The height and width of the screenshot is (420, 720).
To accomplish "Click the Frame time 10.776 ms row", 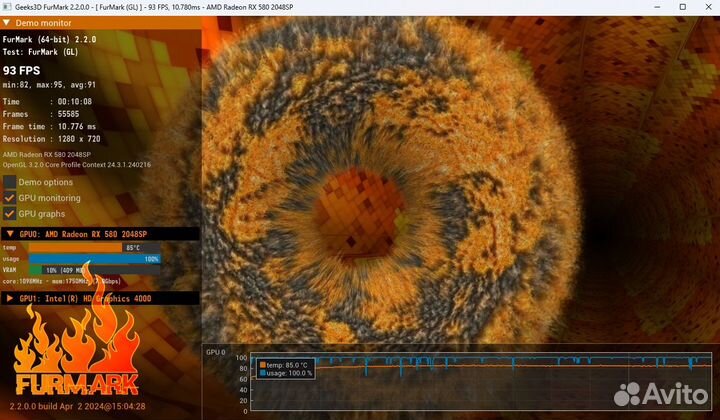I will (x=49, y=126).
